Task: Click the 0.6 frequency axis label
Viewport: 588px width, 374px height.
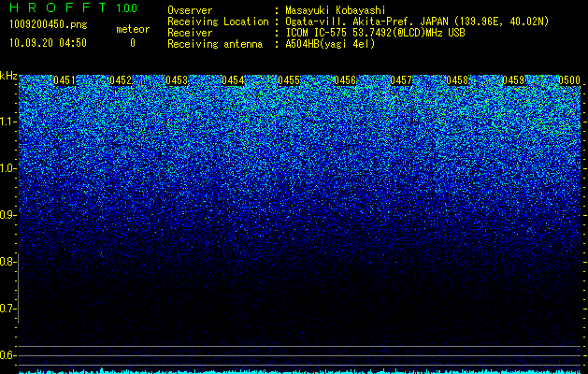Action: click(x=7, y=355)
